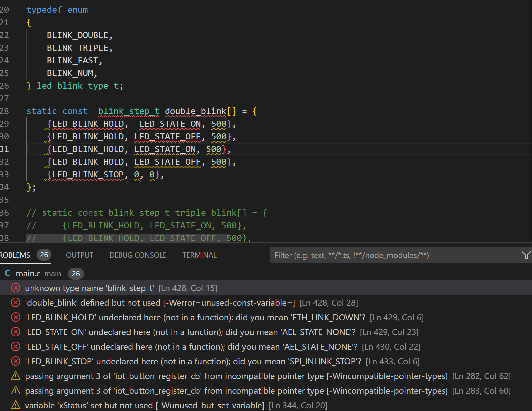This screenshot has height=411, width=532.
Task: Click 'double_blink' identifier in editor line 28
Action: click(x=196, y=111)
